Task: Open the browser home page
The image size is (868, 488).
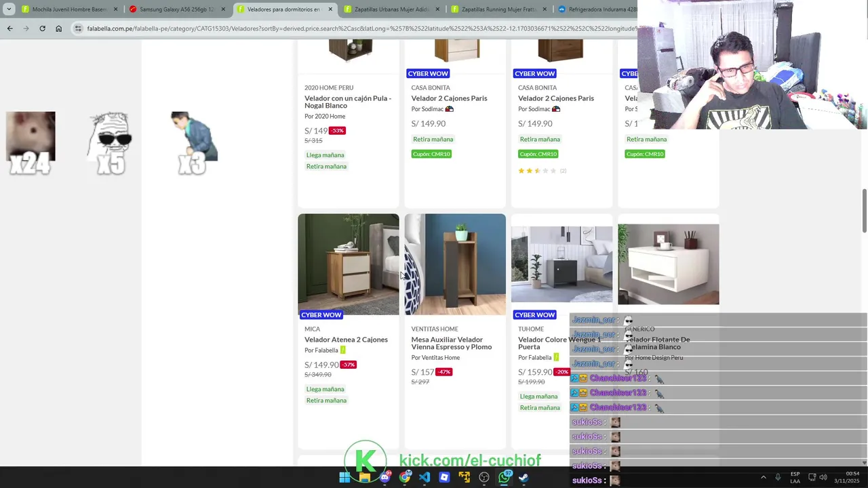Action: (58, 28)
